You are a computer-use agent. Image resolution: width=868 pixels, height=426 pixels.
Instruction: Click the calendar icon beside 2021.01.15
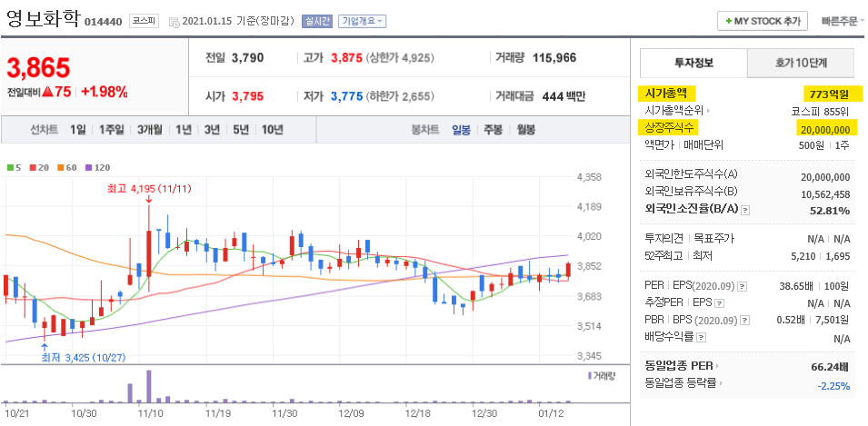pos(174,22)
